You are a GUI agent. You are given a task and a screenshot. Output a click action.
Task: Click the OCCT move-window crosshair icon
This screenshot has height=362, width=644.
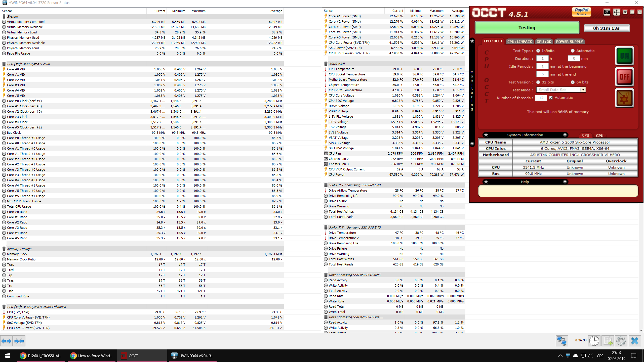(616, 12)
